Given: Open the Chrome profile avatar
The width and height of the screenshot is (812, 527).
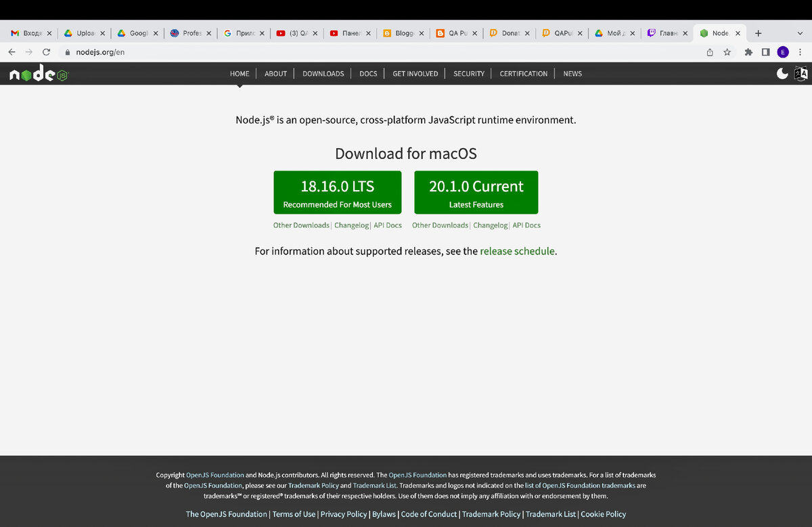Looking at the screenshot, I should [x=783, y=52].
